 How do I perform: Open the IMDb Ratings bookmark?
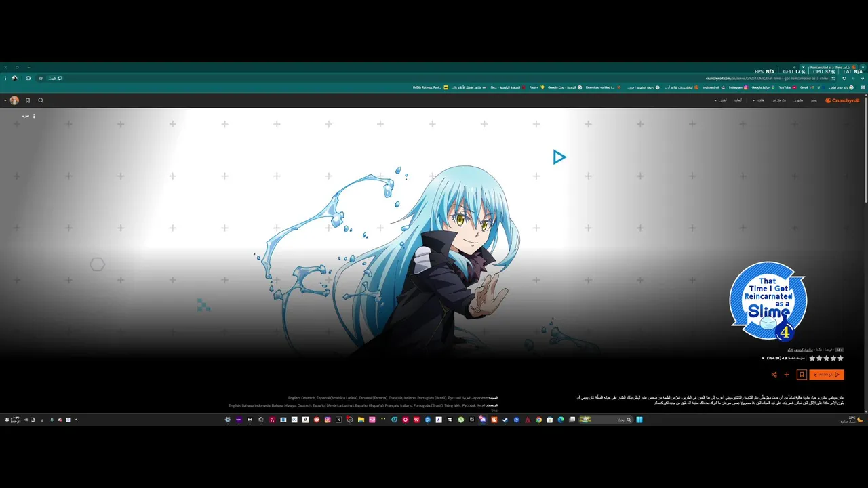430,87
